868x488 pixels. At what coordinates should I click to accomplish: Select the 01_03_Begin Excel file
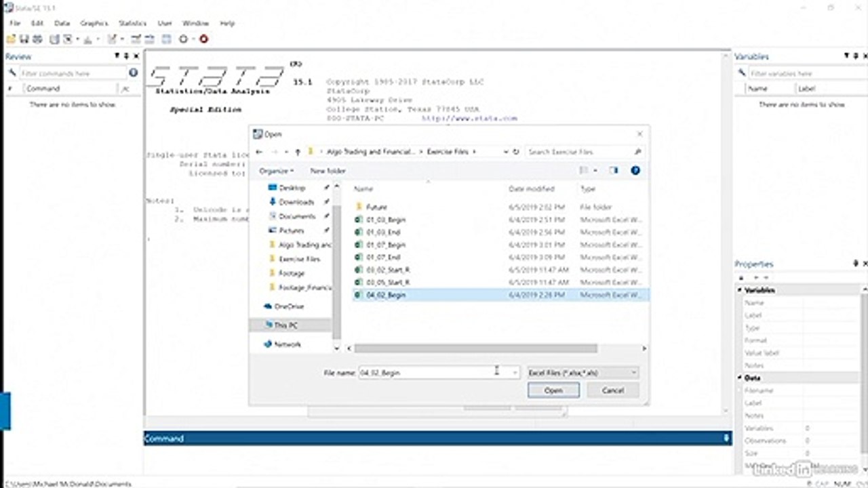(386, 220)
